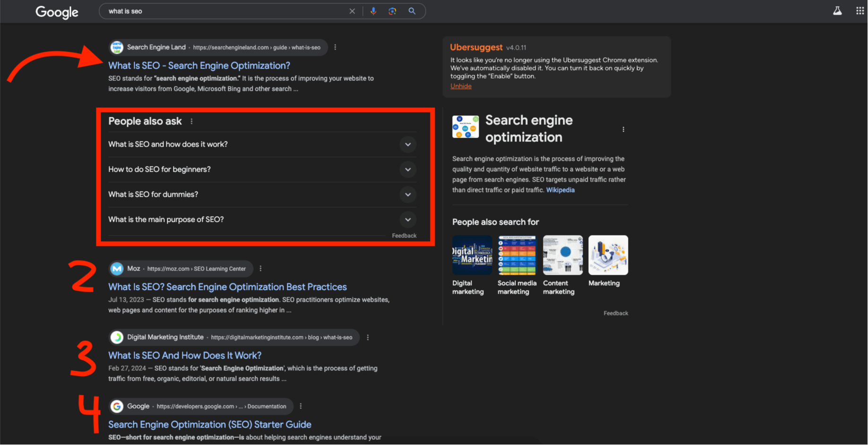868x445 pixels.
Task: Open knowledge panel more options menu
Action: pyautogui.click(x=623, y=130)
